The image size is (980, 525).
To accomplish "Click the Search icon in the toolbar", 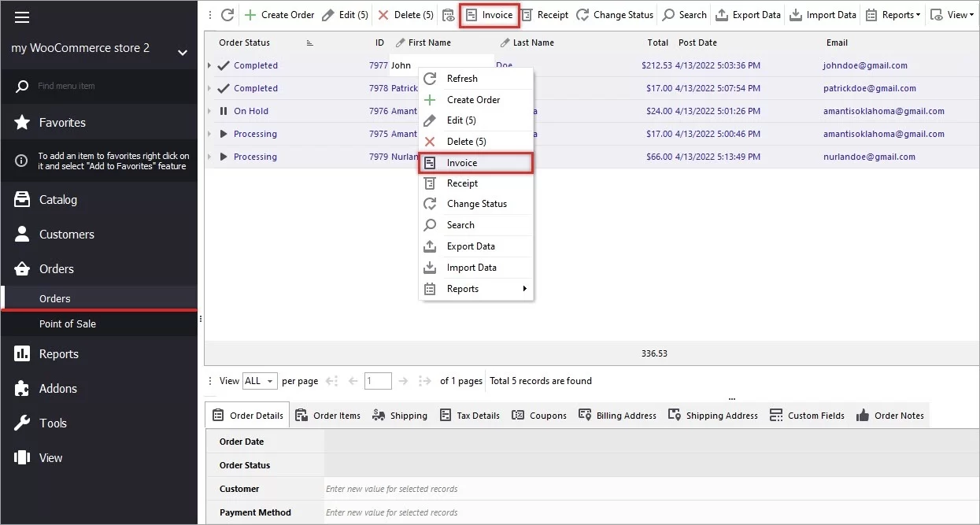I will 683,14.
